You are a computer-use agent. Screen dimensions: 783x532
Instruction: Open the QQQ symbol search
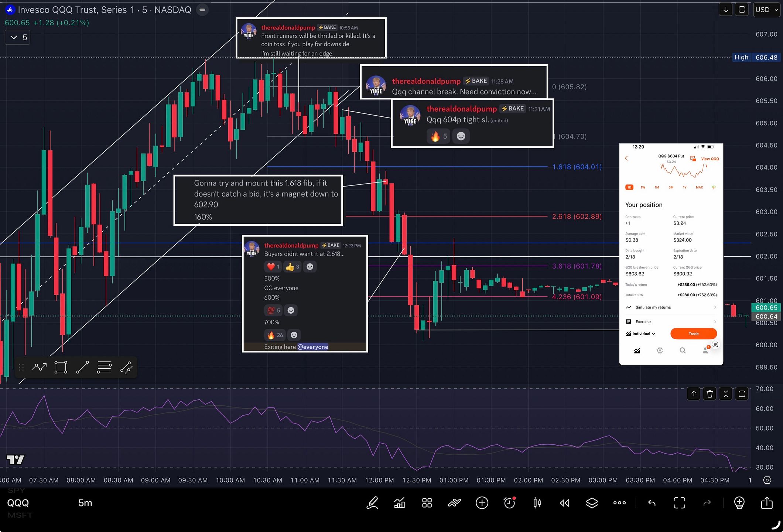[18, 503]
